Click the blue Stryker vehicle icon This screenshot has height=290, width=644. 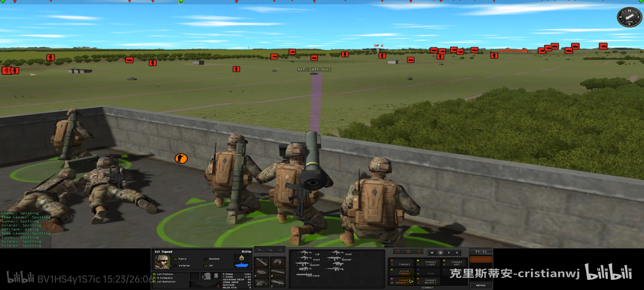click(x=241, y=265)
